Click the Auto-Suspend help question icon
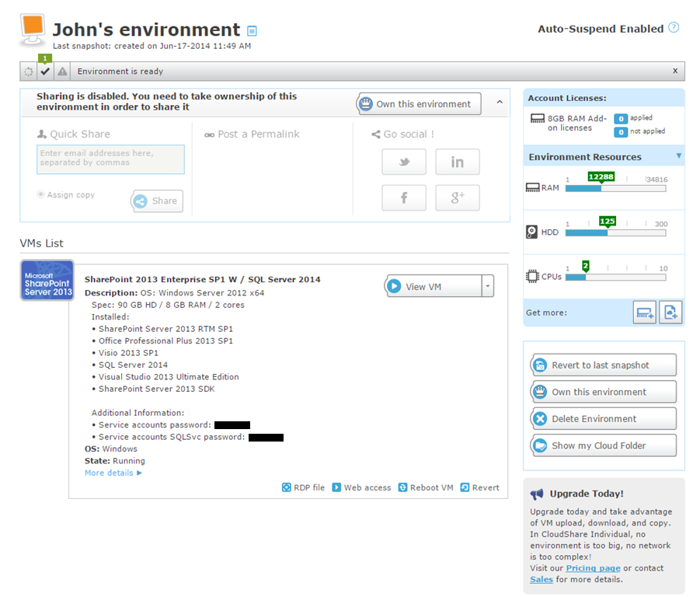 pos(674,28)
